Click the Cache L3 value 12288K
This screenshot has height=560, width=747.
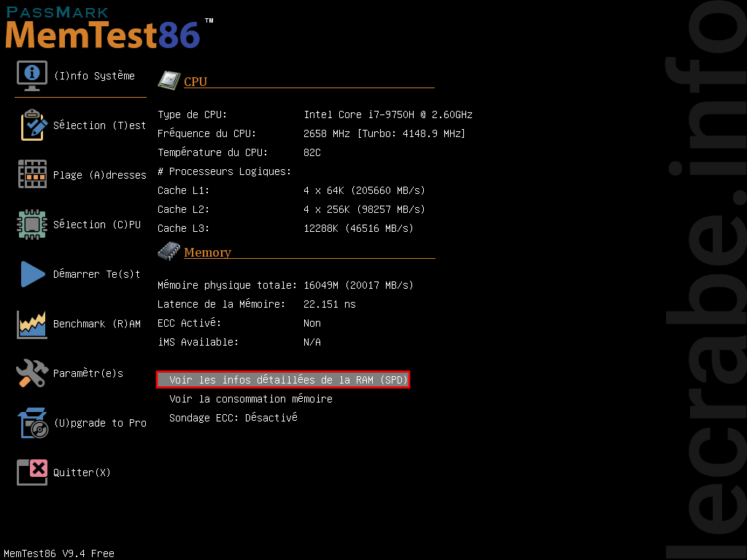[x=358, y=228]
